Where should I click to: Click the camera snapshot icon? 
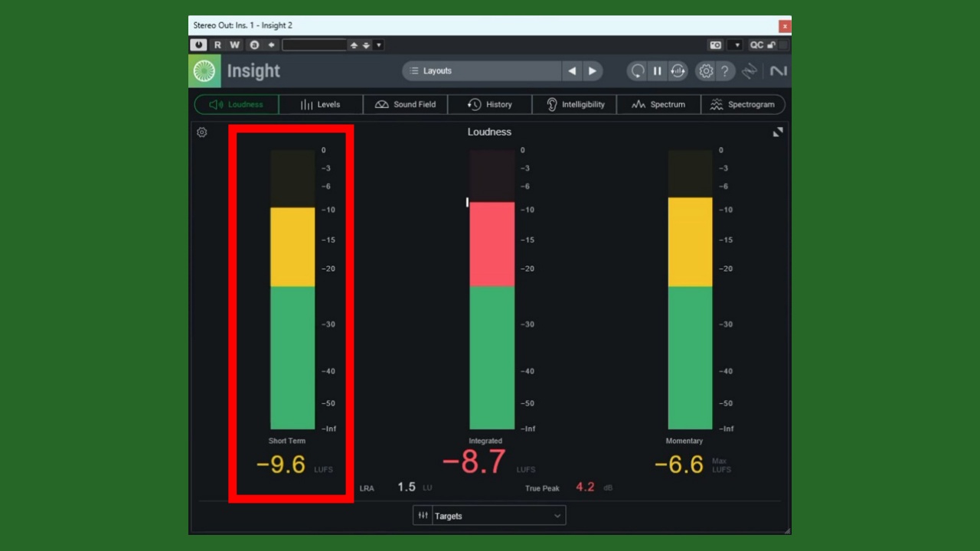[716, 45]
